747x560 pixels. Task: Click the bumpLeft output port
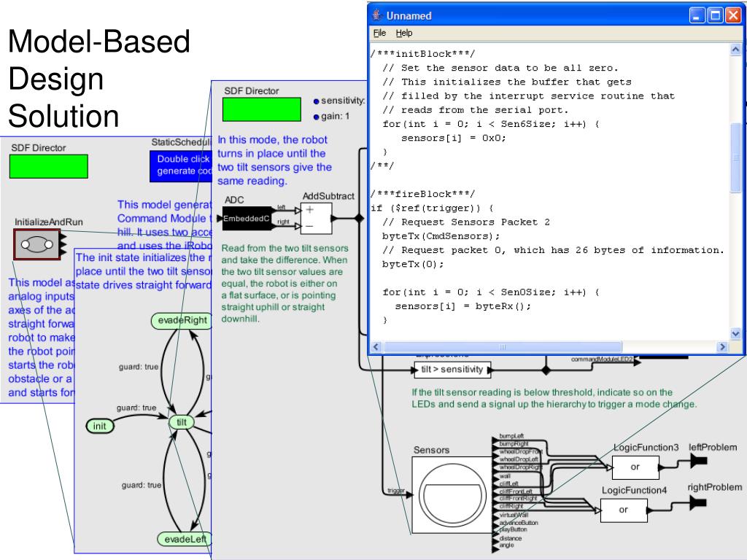tap(495, 441)
